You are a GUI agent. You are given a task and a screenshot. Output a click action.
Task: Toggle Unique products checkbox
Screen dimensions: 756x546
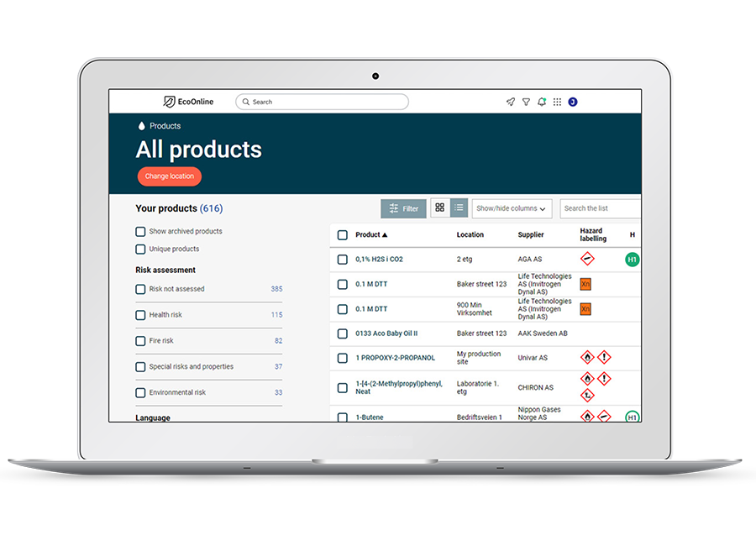(140, 249)
